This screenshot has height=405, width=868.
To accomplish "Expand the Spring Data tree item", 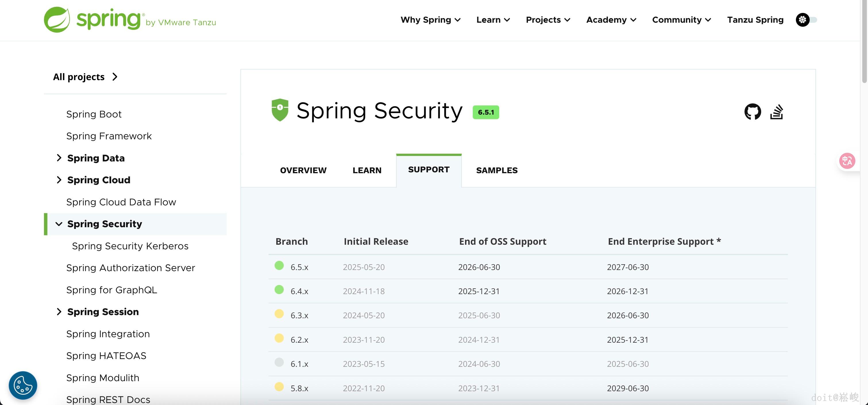I will [59, 158].
